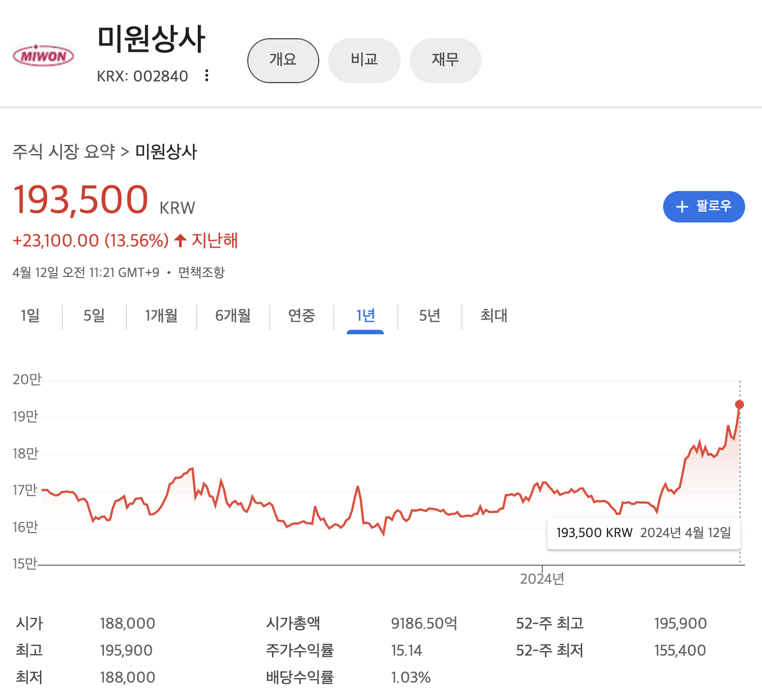Switch to the 비교 compare tab
Image resolution: width=762 pixels, height=700 pixels.
[x=364, y=60]
